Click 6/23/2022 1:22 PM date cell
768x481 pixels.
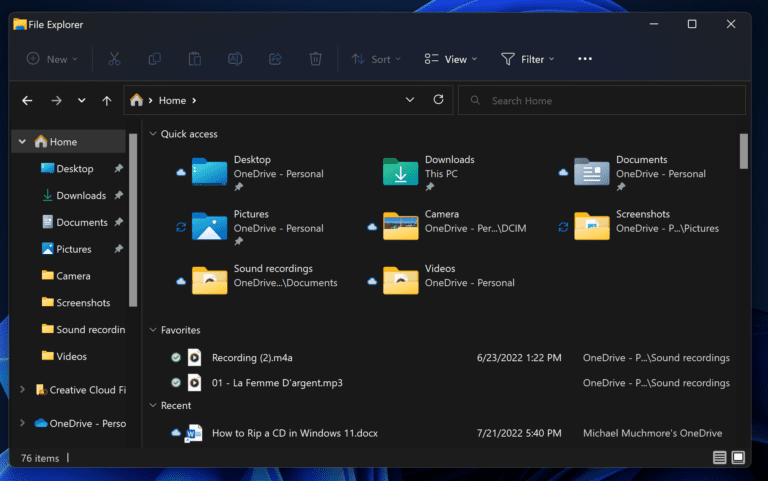pos(519,358)
